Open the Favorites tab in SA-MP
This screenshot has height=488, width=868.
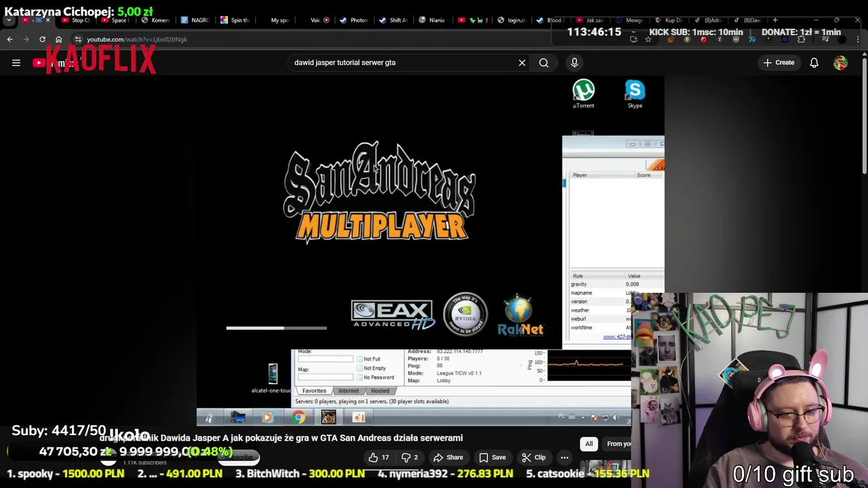coord(314,391)
